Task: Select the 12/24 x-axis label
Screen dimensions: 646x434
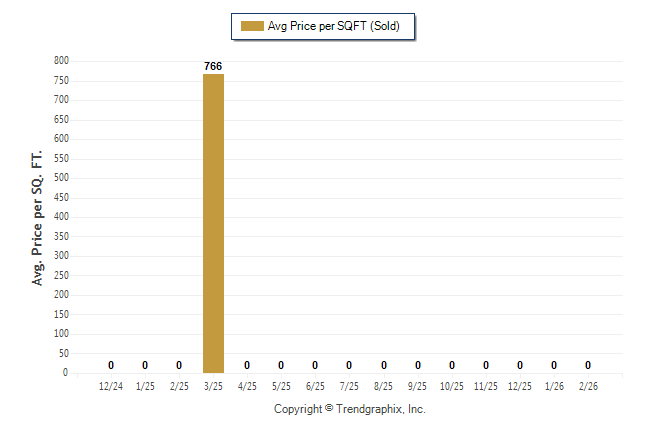Action: [111, 386]
